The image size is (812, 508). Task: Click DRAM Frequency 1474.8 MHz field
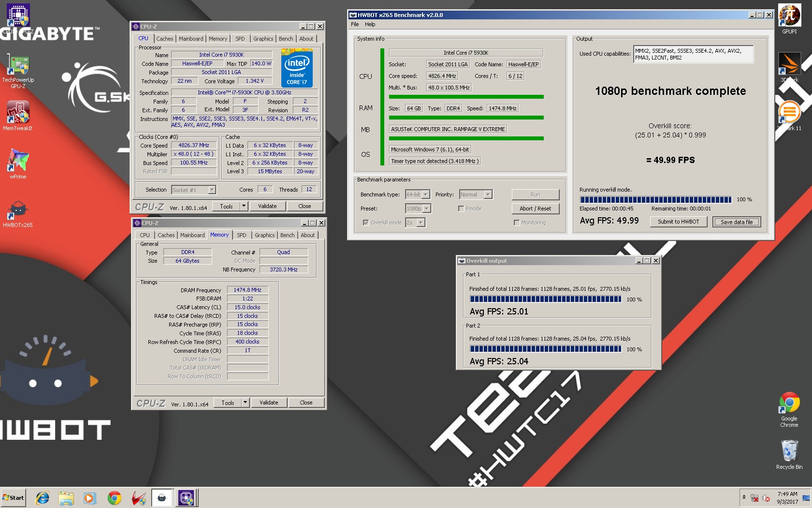tap(247, 290)
